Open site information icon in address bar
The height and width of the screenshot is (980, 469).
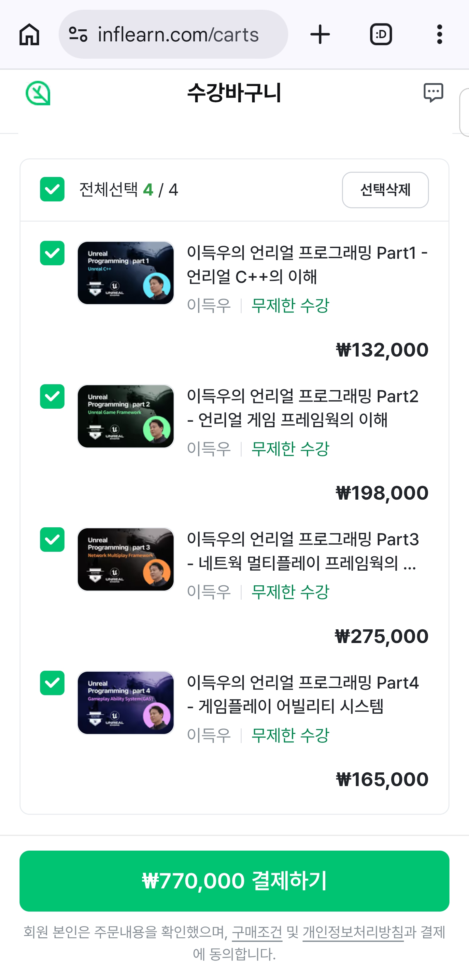tap(78, 35)
